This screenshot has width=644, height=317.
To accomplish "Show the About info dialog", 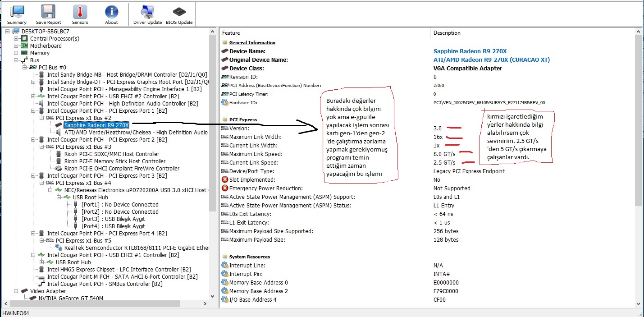I will 111,14.
